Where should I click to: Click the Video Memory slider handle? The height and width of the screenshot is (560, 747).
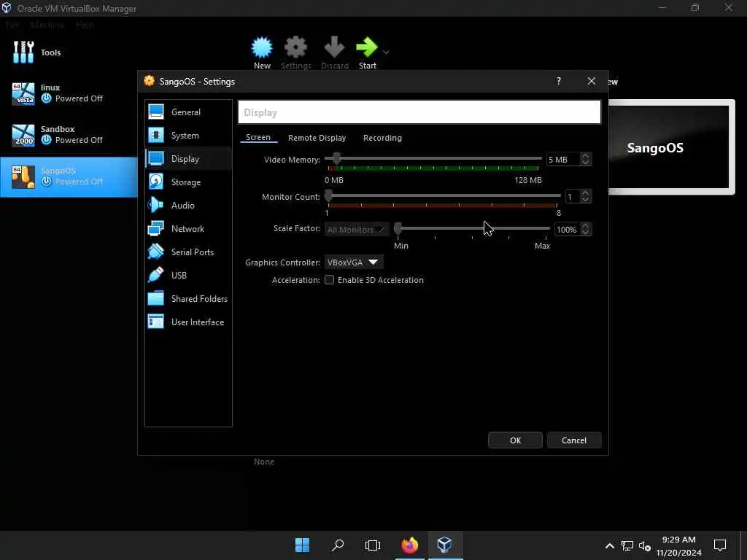pyautogui.click(x=337, y=158)
